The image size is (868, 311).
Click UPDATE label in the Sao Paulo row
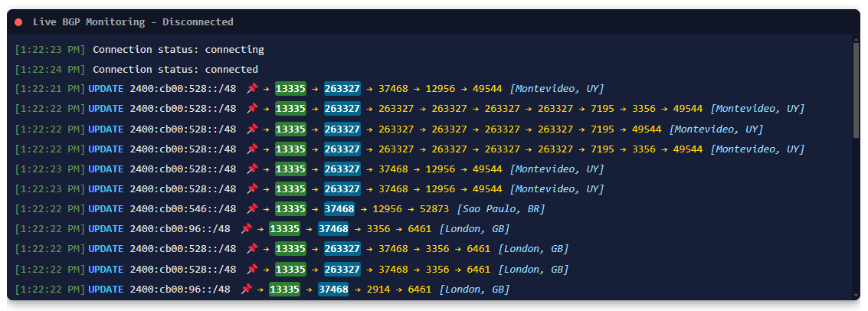tap(106, 208)
